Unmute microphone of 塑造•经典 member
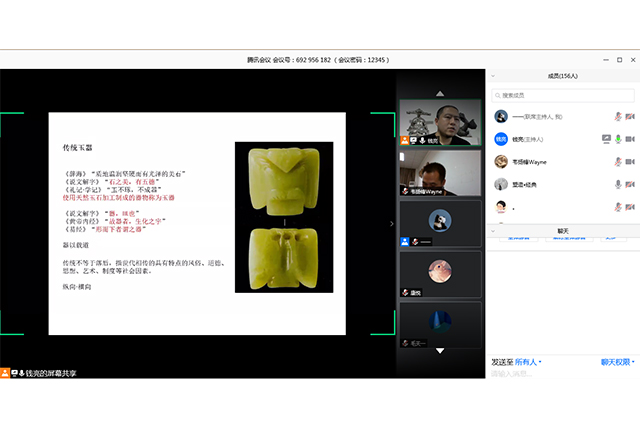The image size is (640, 427). [618, 185]
